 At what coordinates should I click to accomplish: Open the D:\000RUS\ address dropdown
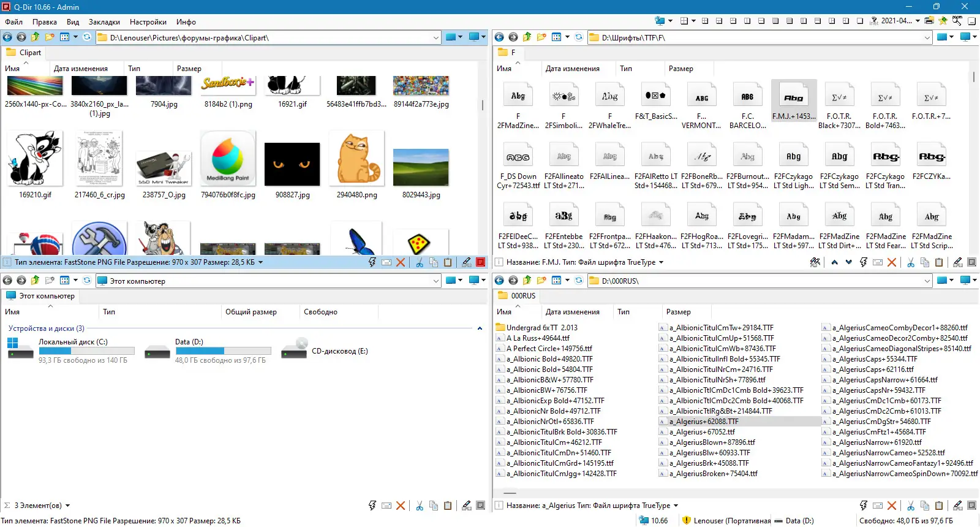[927, 281]
